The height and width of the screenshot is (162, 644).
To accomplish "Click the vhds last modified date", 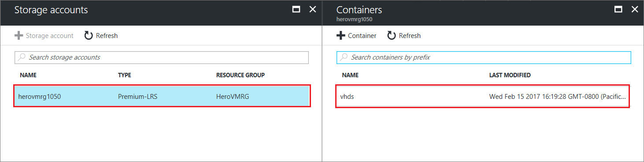I will (x=557, y=96).
